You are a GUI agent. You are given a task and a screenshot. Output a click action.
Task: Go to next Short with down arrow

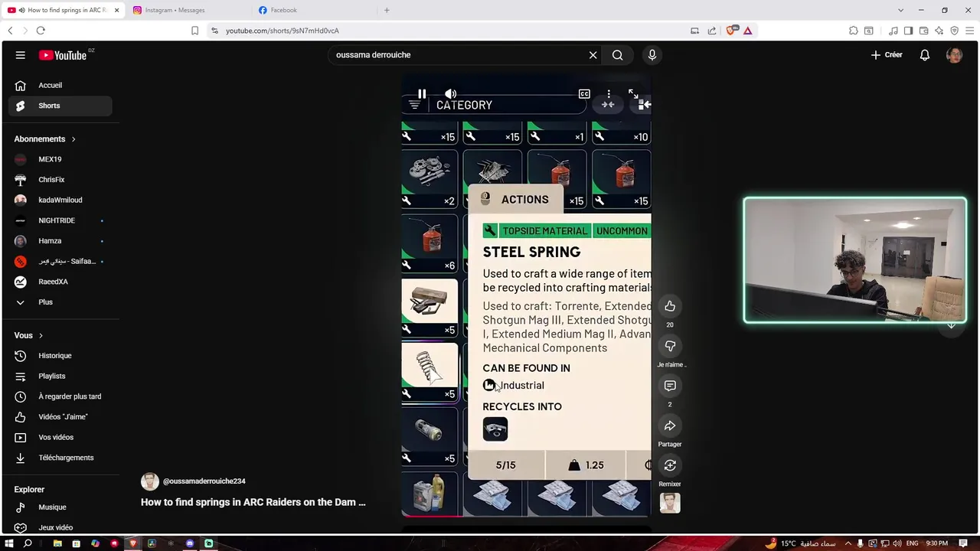[x=951, y=325]
